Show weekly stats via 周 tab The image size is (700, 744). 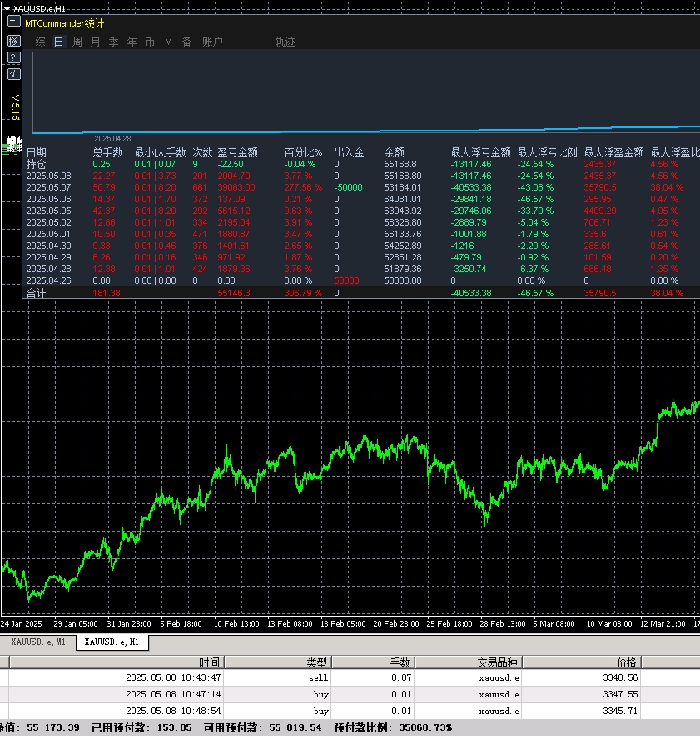77,42
